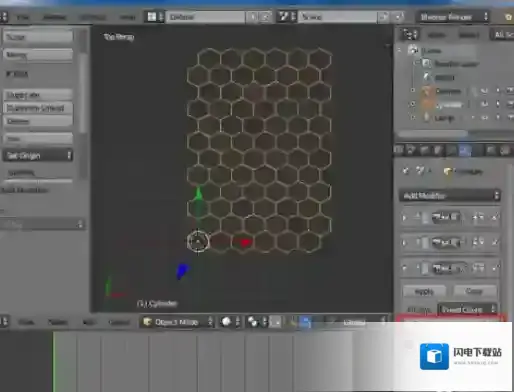Image resolution: width=514 pixels, height=392 pixels.
Task: Open the Fixed Count fit type dropdown
Action: tap(467, 309)
